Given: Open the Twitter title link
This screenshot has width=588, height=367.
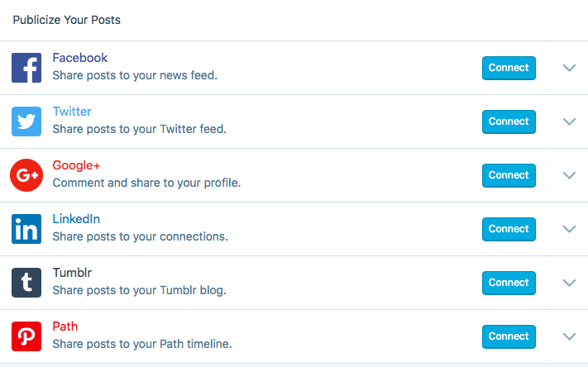Looking at the screenshot, I should click(72, 112).
